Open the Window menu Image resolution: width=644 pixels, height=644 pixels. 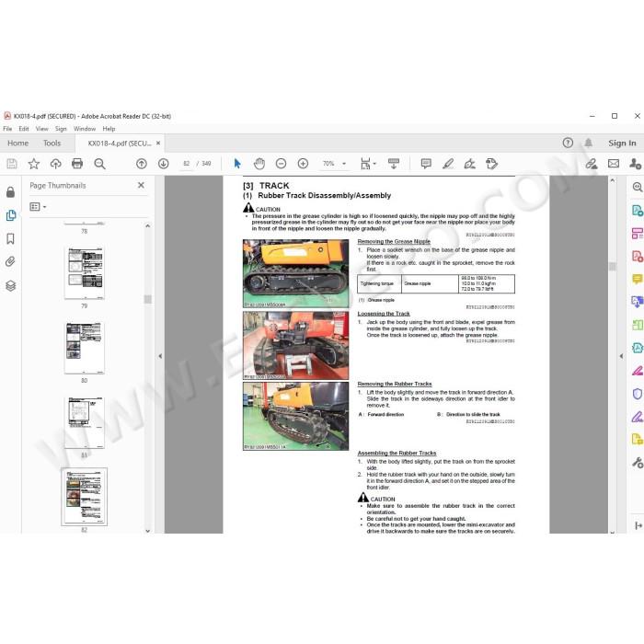[x=85, y=129]
